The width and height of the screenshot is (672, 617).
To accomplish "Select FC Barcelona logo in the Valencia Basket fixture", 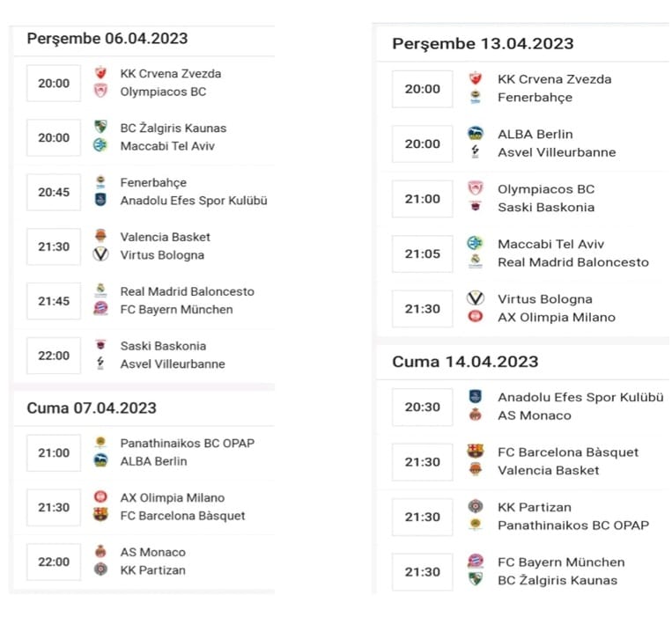I will (476, 452).
